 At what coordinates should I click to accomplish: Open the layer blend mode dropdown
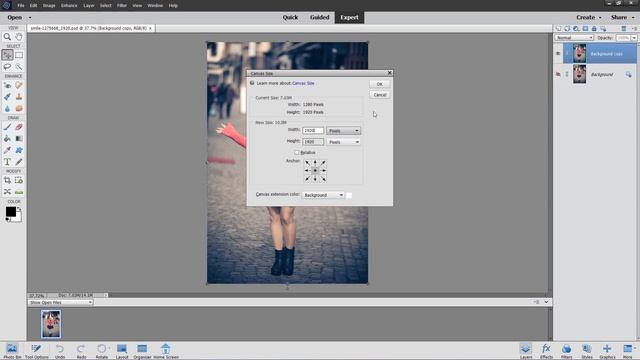coord(574,38)
